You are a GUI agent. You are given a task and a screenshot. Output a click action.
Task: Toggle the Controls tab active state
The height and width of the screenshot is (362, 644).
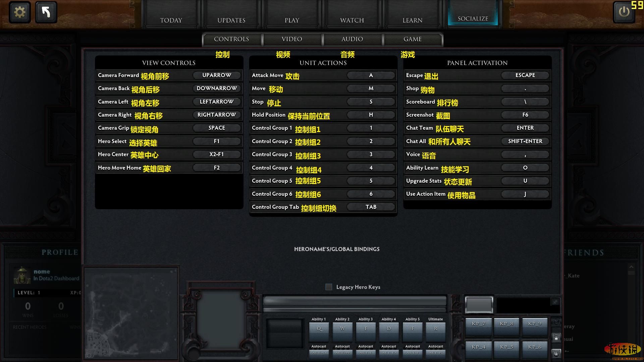[232, 39]
